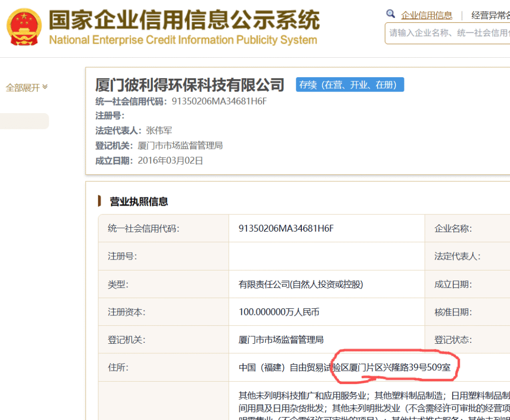Image resolution: width=510 pixels, height=420 pixels.
Task: Click the 登记机关 value in the table
Action: click(x=281, y=340)
